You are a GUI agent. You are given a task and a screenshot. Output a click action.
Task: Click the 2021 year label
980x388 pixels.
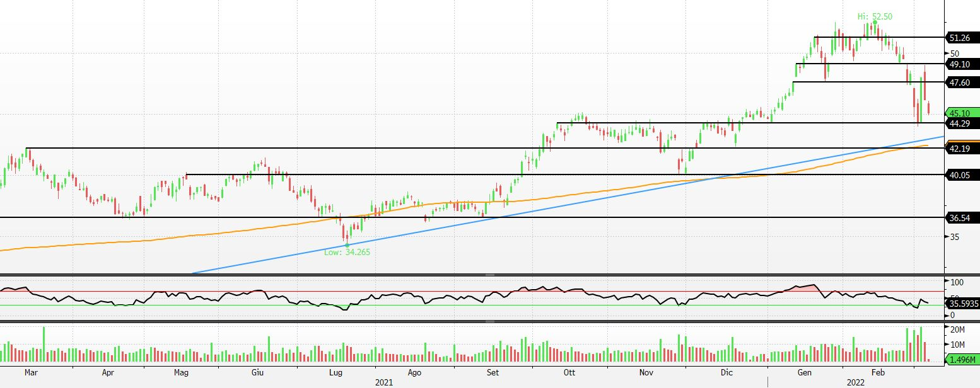(x=384, y=382)
